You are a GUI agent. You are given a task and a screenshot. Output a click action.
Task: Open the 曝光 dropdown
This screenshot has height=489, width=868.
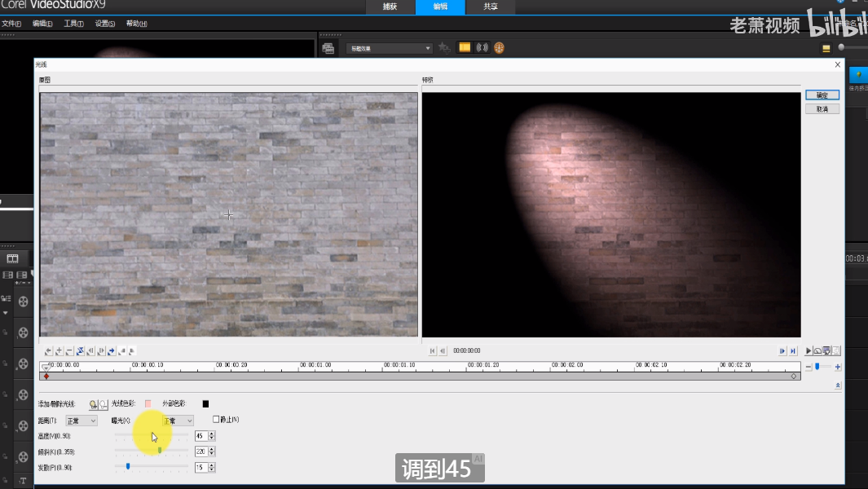pyautogui.click(x=177, y=421)
